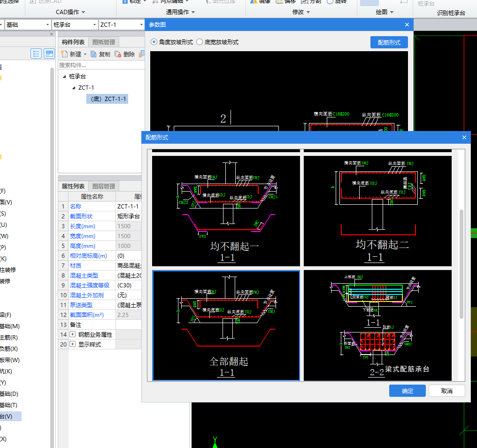This screenshot has height=448, width=477.
Task: Click the 截面形状 property name
Action: coord(81,216)
